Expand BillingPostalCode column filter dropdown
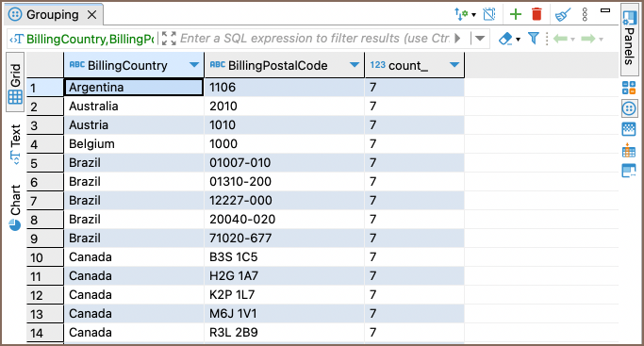Viewport: 644px width, 346px height. [355, 65]
